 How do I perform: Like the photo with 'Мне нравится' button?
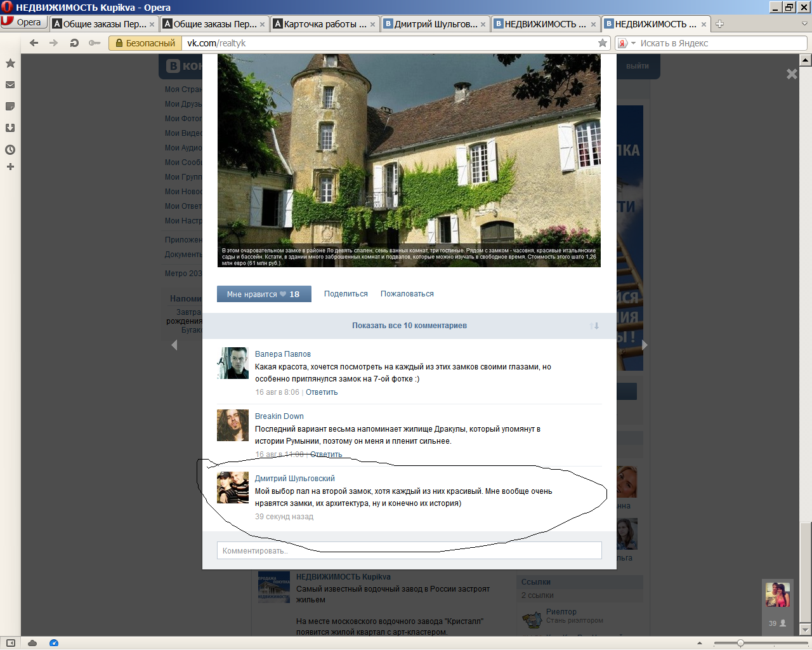click(x=264, y=294)
